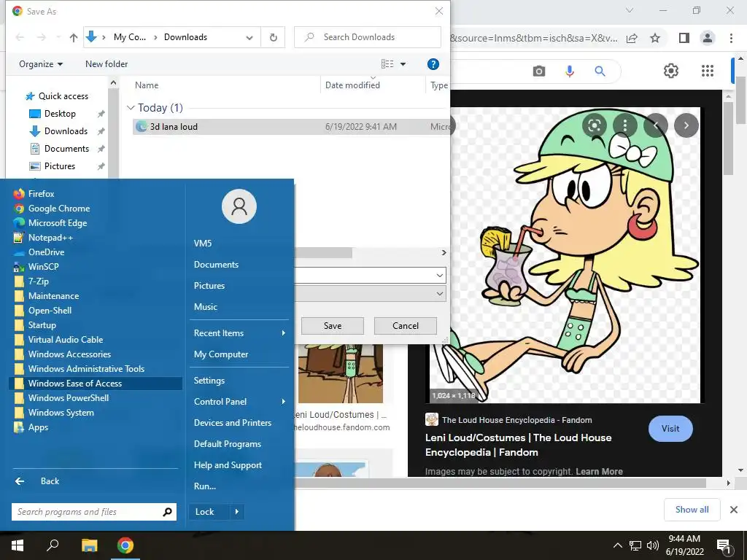Click the voice search microphone icon
The image size is (747, 560).
pos(569,71)
